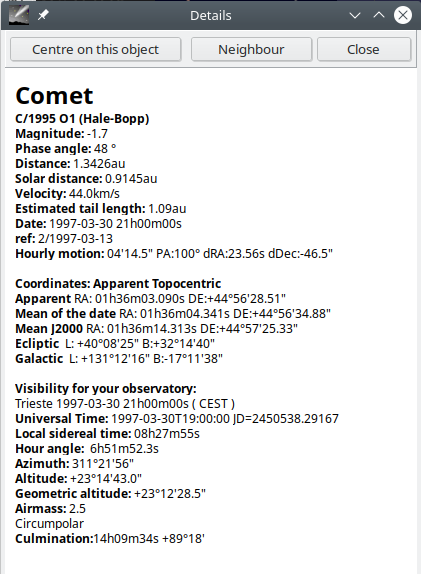Viewport: 421px width, 574px height.
Task: Maximize window with the up chevron
Action: tap(379, 15)
